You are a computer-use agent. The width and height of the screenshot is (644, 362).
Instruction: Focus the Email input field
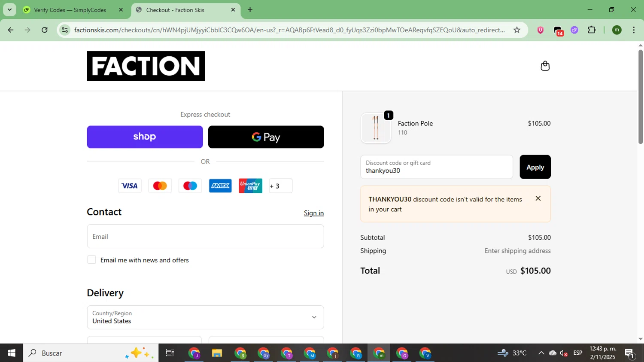(x=205, y=236)
